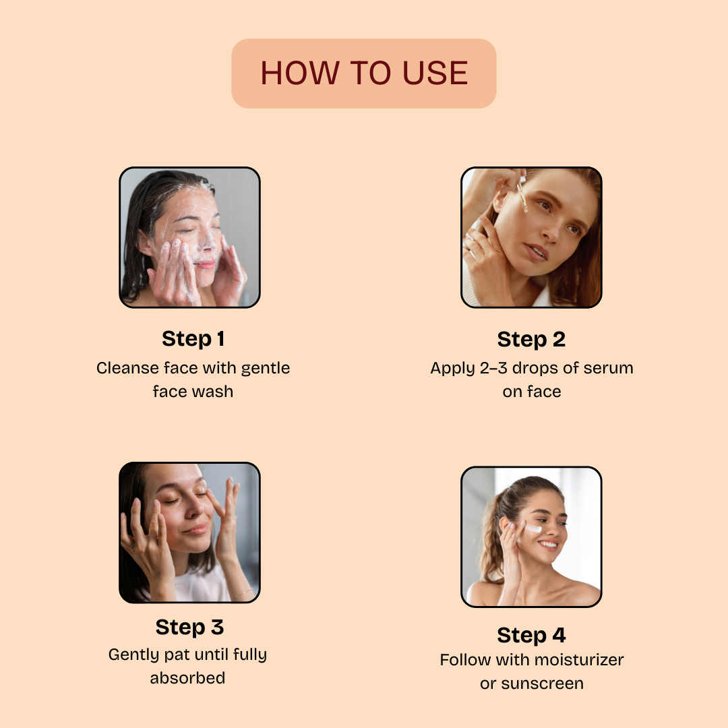Viewport: 728px width, 728px height.
Task: Click the Step 2 heading
Action: [531, 339]
